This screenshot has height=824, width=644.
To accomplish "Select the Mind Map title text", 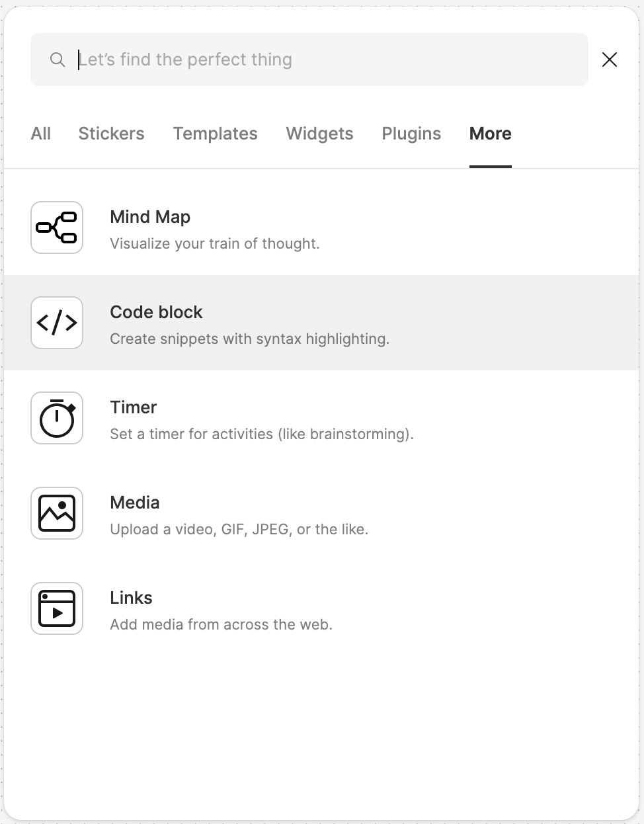I will [150, 217].
